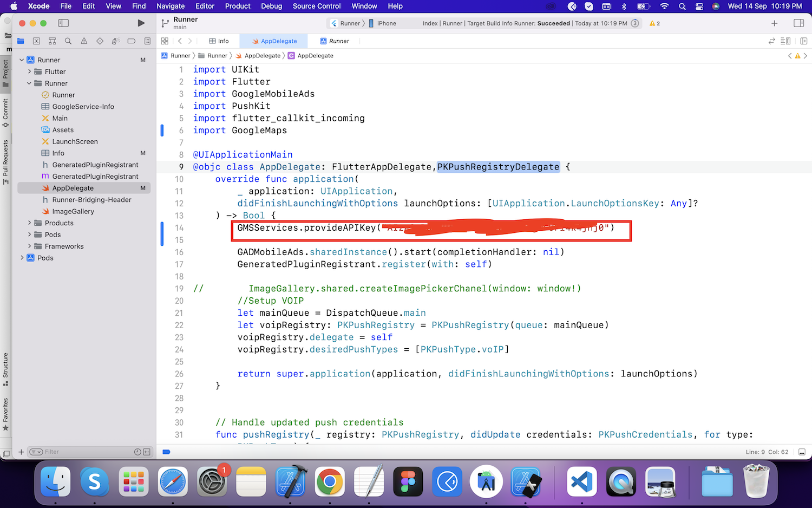Toggle the navigator sidebar visibility

click(x=63, y=23)
